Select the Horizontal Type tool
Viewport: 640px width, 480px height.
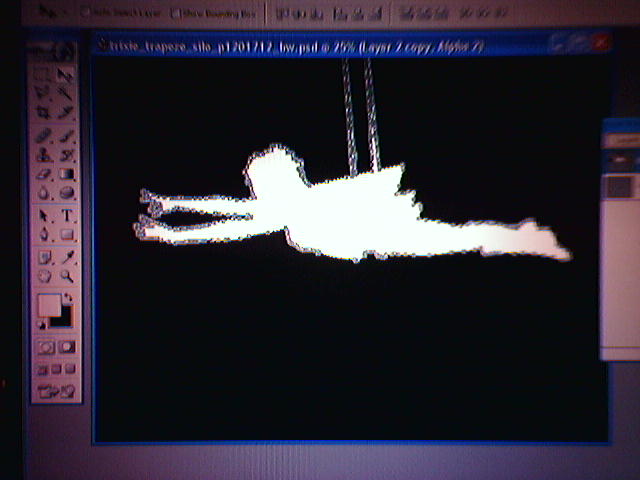[x=67, y=215]
